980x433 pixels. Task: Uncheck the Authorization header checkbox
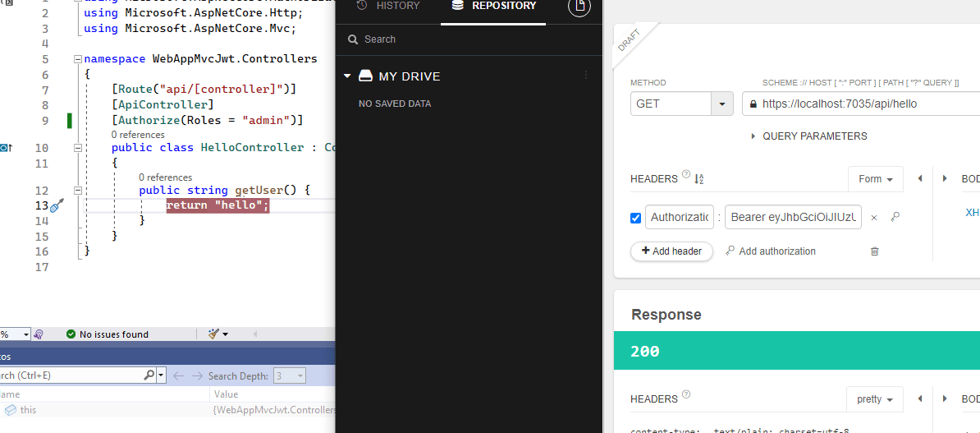[635, 218]
